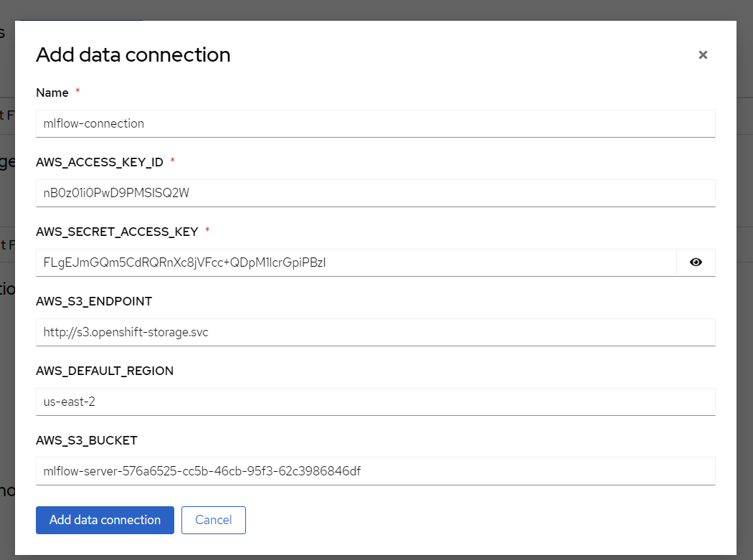Screen dimensions: 753x560
Task: Click the AWS_ACCESS_KEY_ID label text
Action: click(100, 162)
